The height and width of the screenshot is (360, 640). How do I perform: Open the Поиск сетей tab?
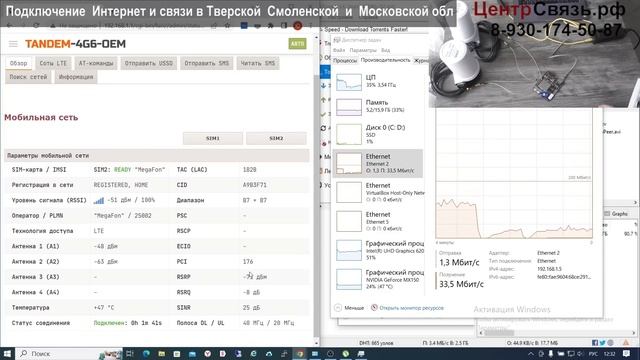pos(28,77)
